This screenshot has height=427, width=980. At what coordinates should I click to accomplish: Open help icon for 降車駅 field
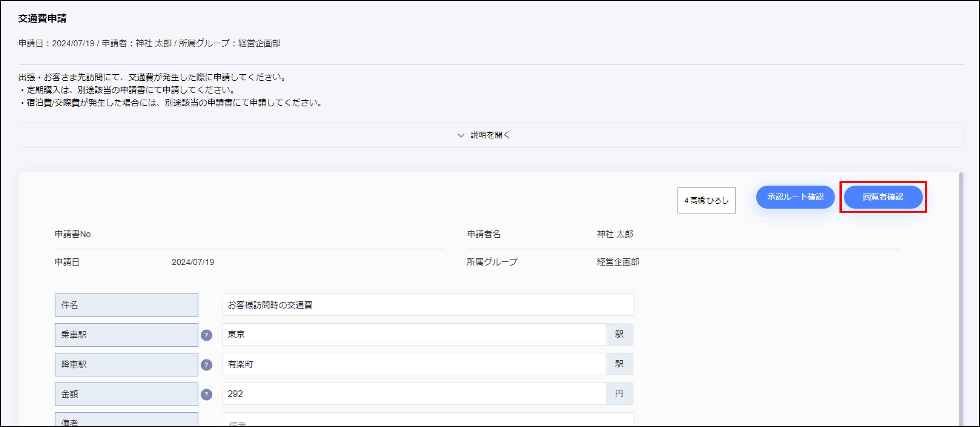[206, 365]
